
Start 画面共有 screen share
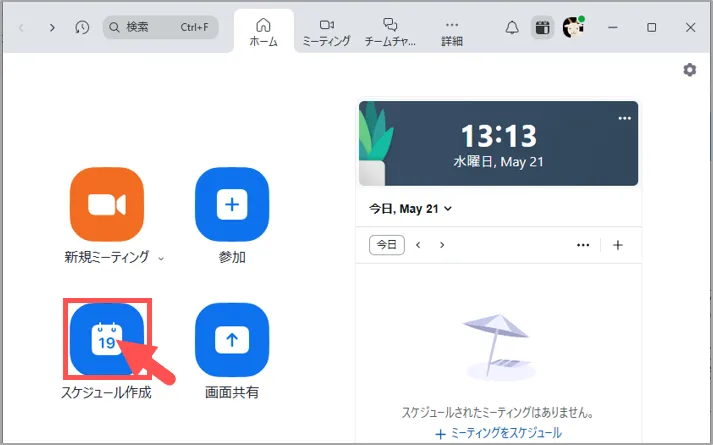point(232,340)
